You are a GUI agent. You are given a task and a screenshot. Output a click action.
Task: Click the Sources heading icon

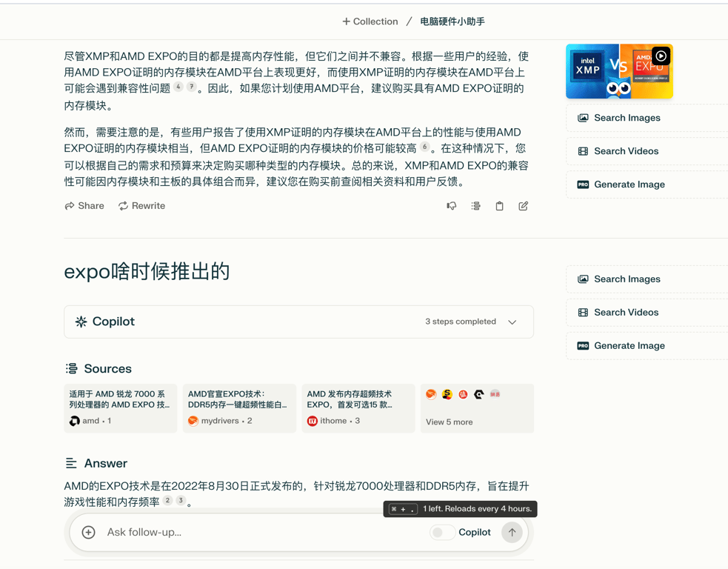[71, 368]
